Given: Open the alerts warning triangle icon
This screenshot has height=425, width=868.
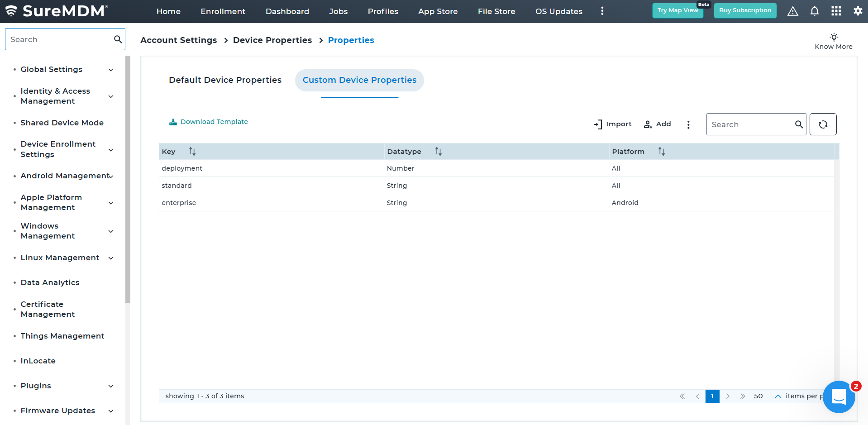Looking at the screenshot, I should click(x=792, y=11).
